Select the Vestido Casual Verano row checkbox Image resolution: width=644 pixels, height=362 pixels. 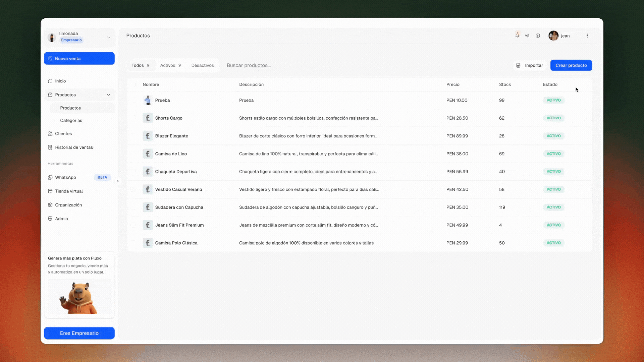point(133,190)
